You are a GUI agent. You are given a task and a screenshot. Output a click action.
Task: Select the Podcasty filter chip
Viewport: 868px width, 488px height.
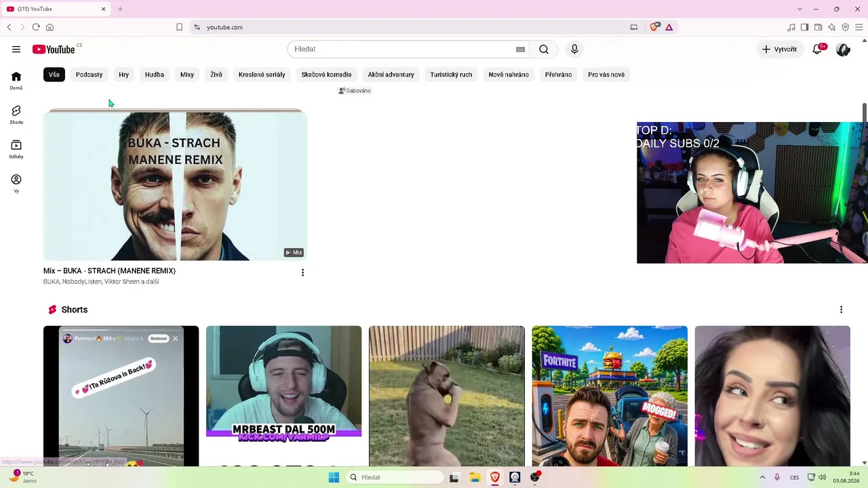coord(89,75)
